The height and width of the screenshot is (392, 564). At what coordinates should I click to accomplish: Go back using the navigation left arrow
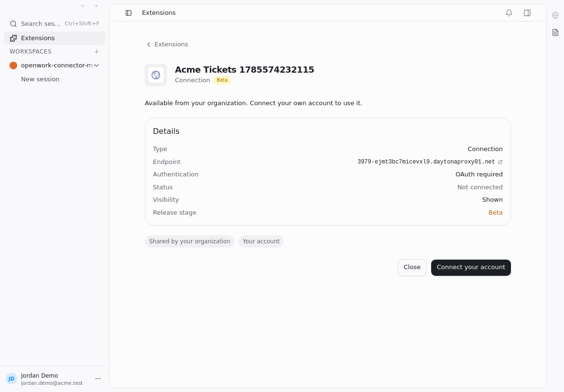click(x=83, y=6)
